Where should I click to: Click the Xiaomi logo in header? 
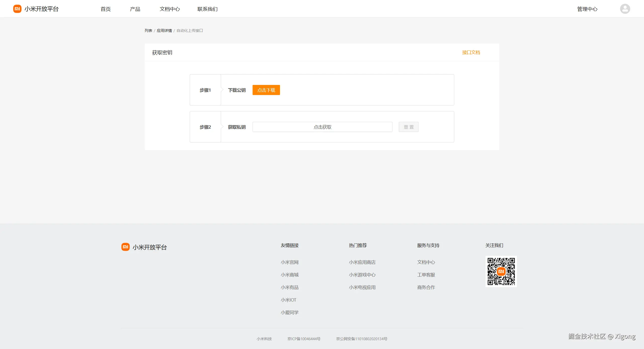pyautogui.click(x=17, y=9)
